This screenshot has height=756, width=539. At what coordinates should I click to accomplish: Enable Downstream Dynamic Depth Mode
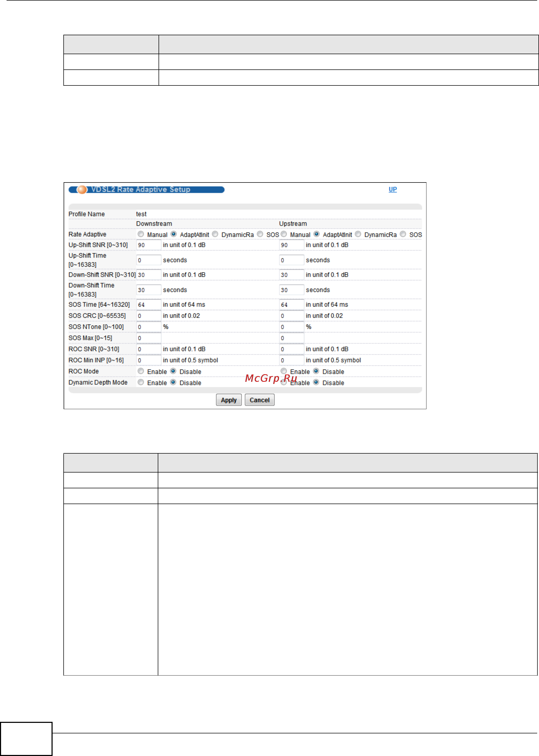[141, 382]
